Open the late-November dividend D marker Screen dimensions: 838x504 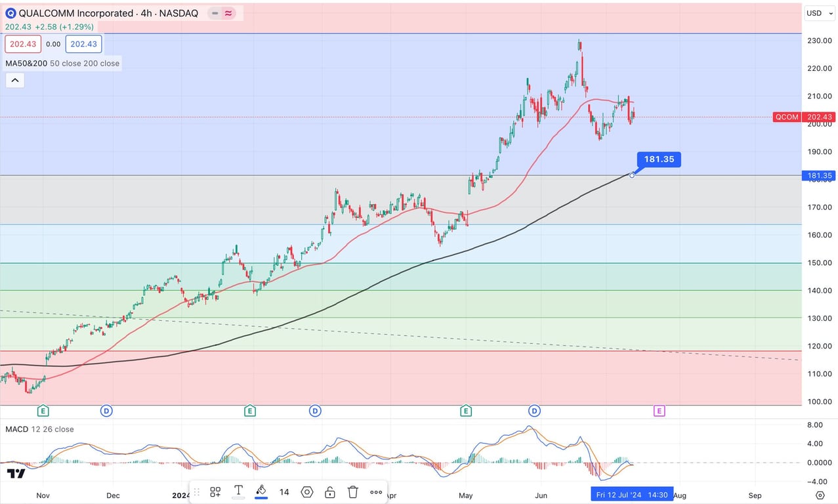106,411
